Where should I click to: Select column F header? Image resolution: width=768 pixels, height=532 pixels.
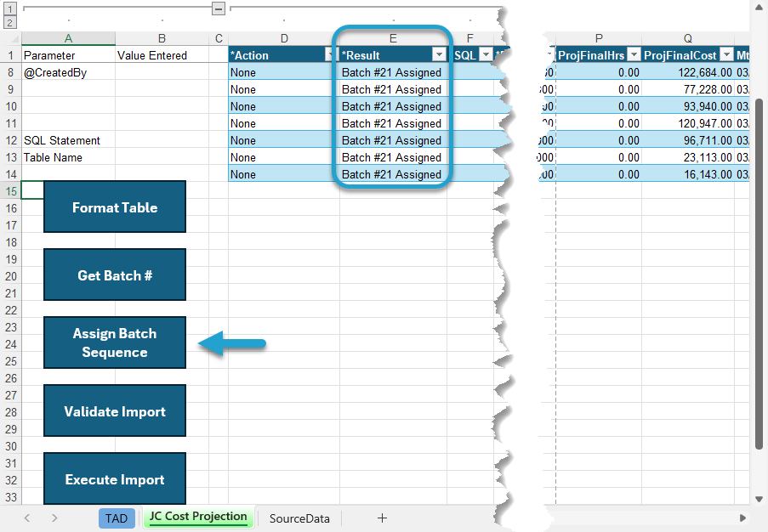pos(469,38)
